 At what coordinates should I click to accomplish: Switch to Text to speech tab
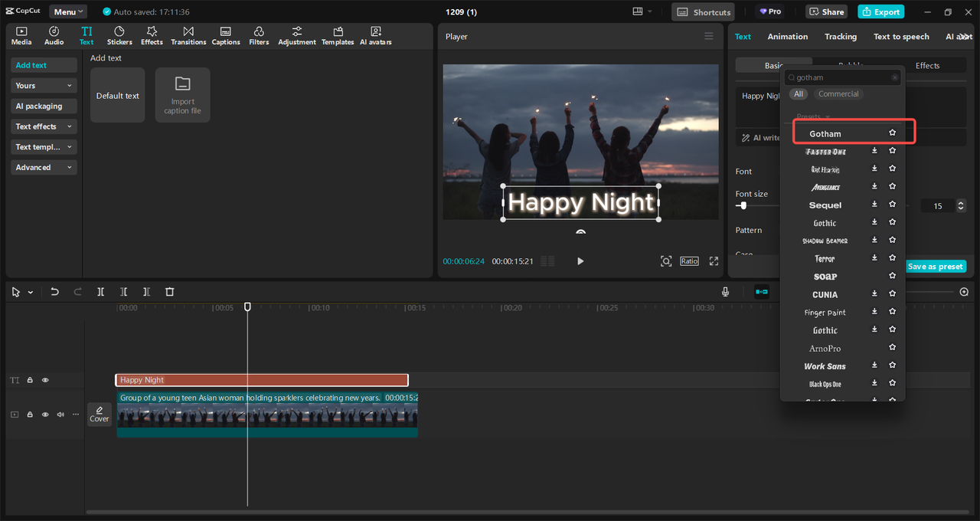pyautogui.click(x=901, y=37)
